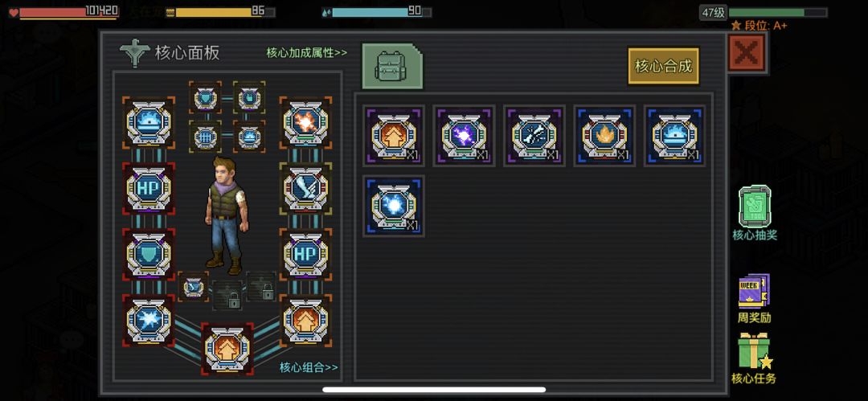Click the locked core slot below character
Image resolution: width=868 pixels, height=401 pixels.
click(x=227, y=294)
